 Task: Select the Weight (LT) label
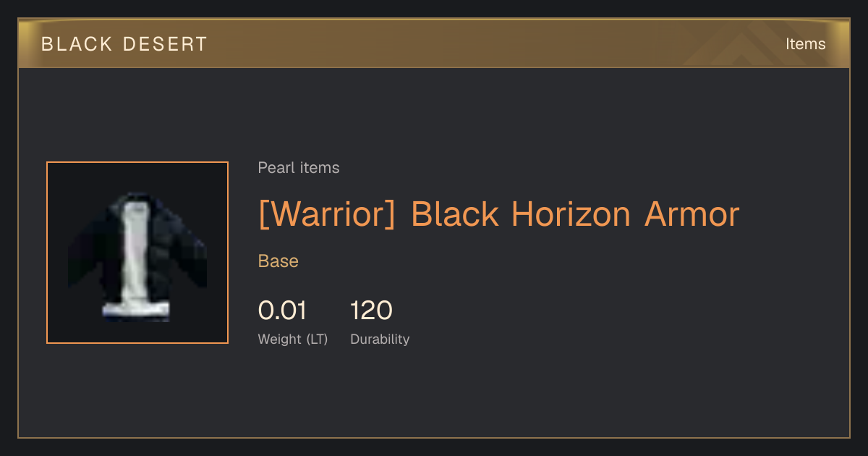click(x=293, y=339)
